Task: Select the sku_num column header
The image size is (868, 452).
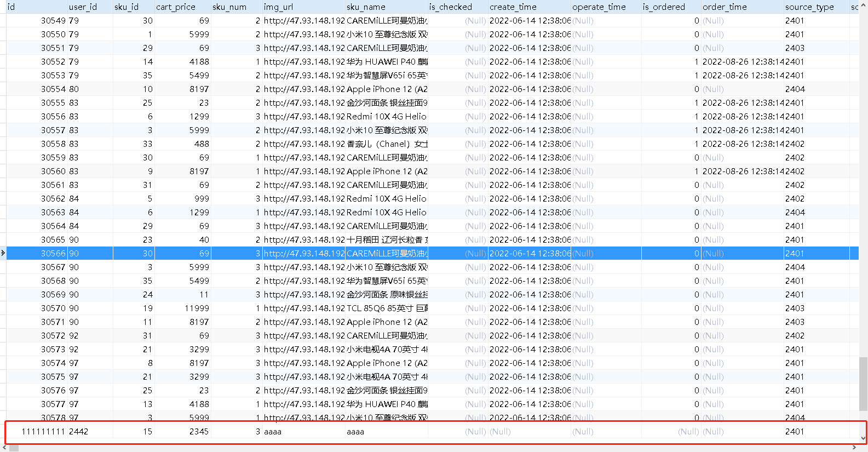Action: pos(237,7)
